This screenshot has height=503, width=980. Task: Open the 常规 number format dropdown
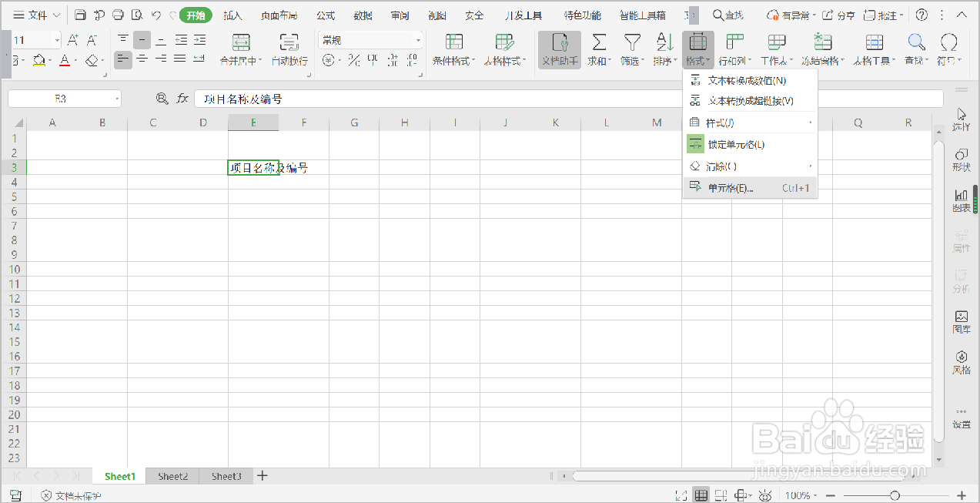coord(418,40)
